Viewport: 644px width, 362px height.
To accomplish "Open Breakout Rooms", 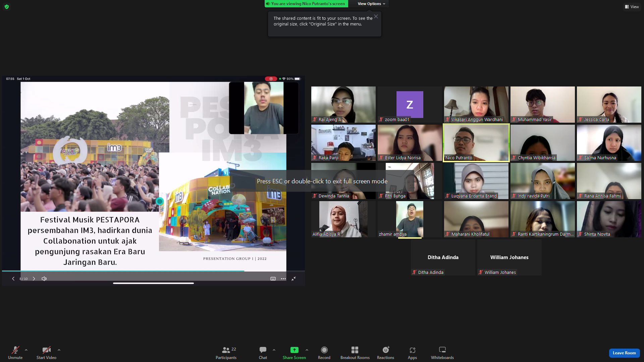I will click(355, 353).
